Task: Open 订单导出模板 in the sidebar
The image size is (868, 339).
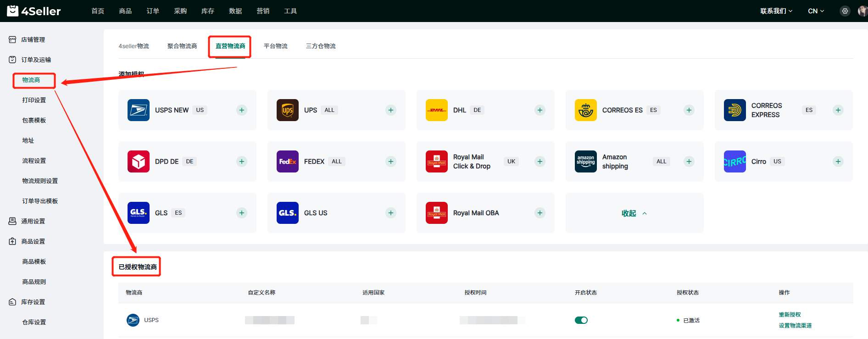Action: pos(40,201)
